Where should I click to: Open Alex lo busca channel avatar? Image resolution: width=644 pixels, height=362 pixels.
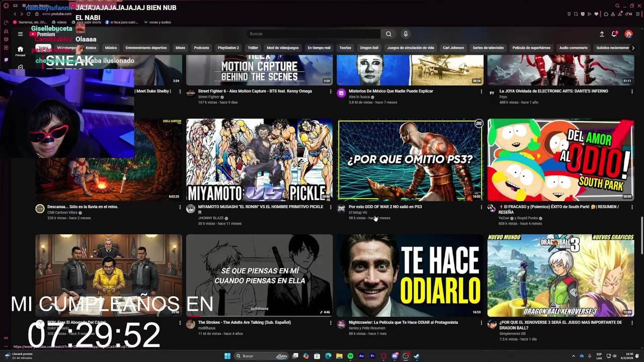coord(341,93)
